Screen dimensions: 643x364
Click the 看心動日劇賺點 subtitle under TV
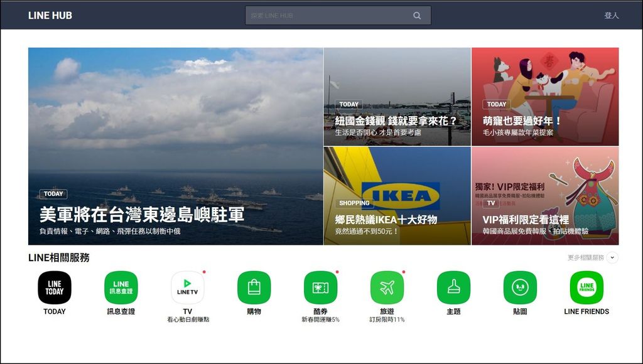[x=188, y=319]
